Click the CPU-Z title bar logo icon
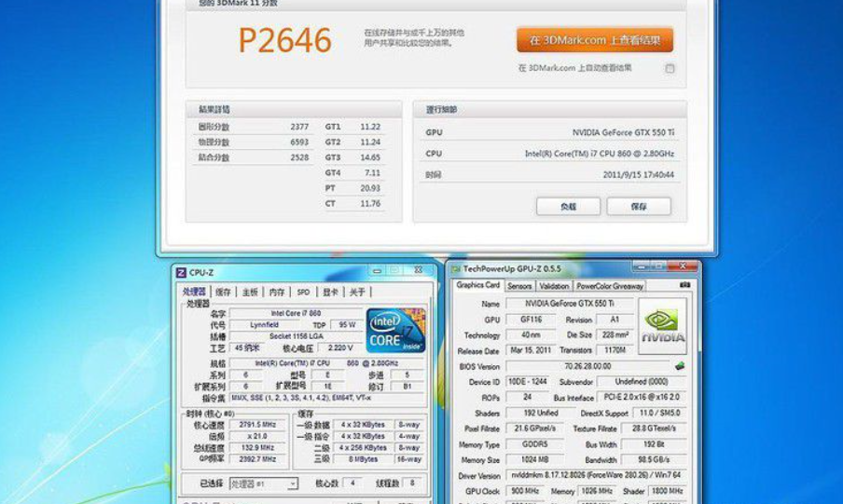This screenshot has width=843, height=504. click(181, 272)
